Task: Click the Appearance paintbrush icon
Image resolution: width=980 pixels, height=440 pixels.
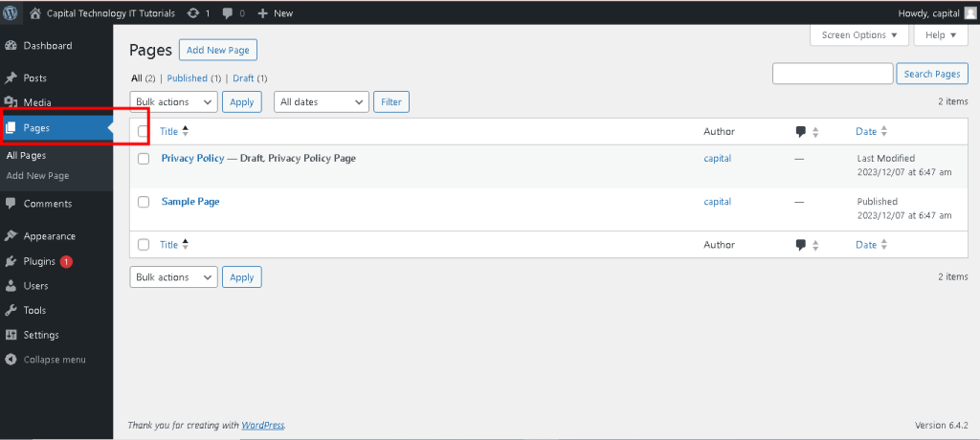Action: click(x=11, y=236)
